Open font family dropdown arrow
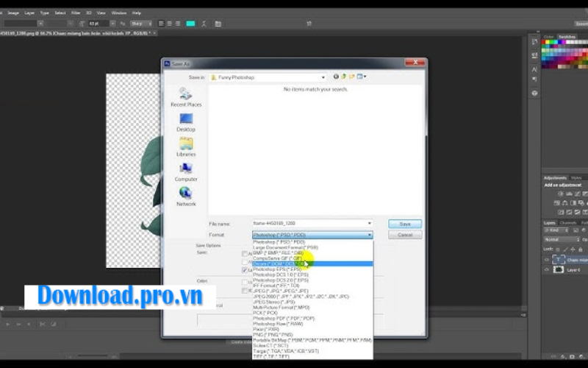Screen dimensions: 588x368 (x=40, y=24)
